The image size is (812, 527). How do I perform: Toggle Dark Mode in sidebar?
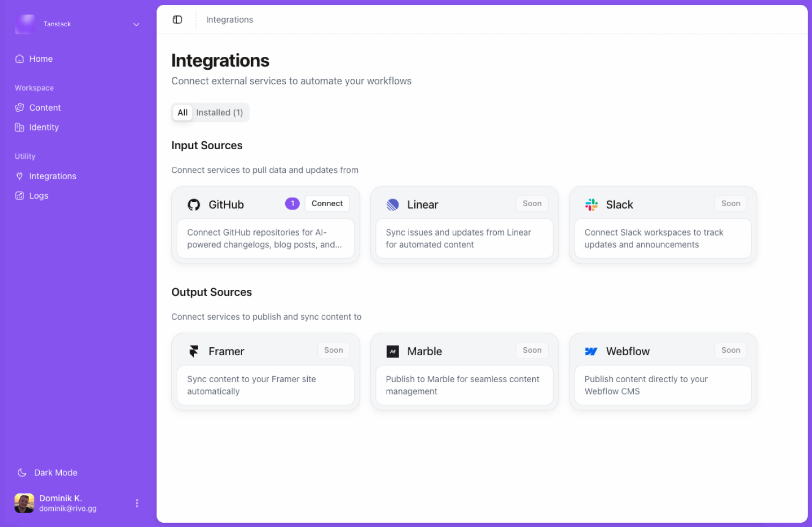pyautogui.click(x=55, y=473)
